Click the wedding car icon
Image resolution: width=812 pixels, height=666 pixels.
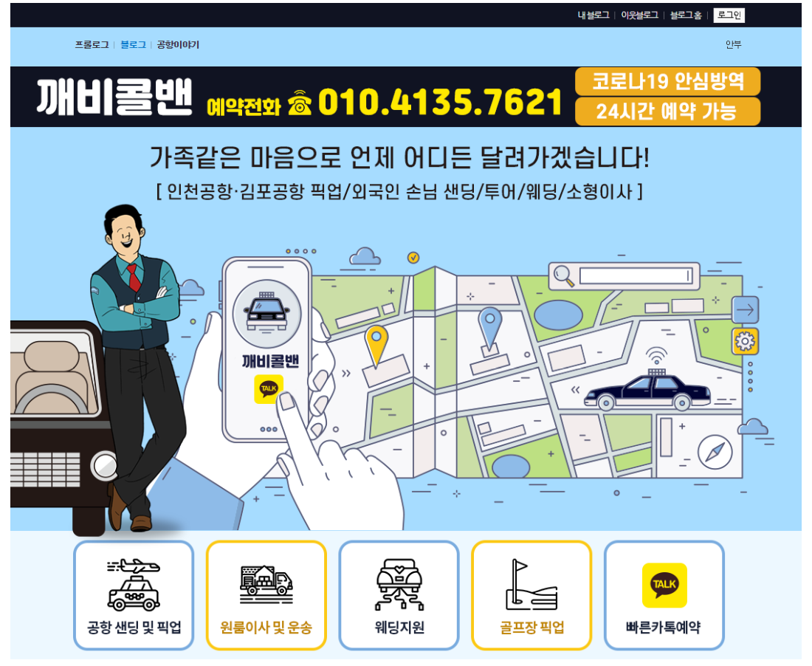(399, 585)
